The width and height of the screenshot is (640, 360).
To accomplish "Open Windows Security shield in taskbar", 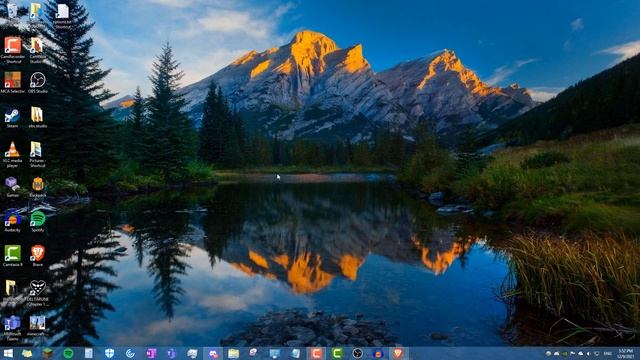I will [109, 353].
